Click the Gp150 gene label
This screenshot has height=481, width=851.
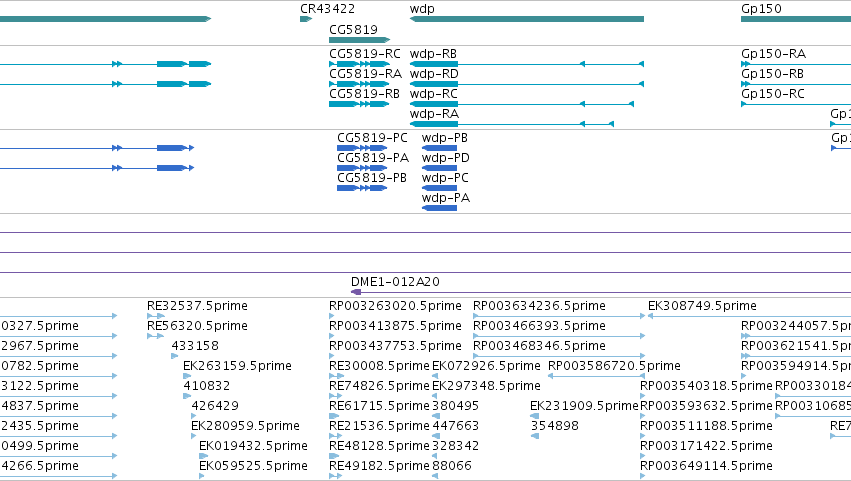pyautogui.click(x=761, y=9)
